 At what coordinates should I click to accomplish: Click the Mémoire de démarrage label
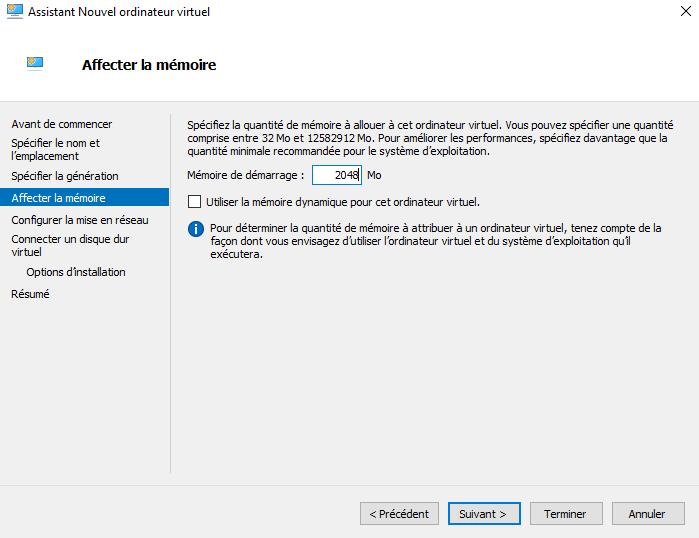(x=245, y=175)
